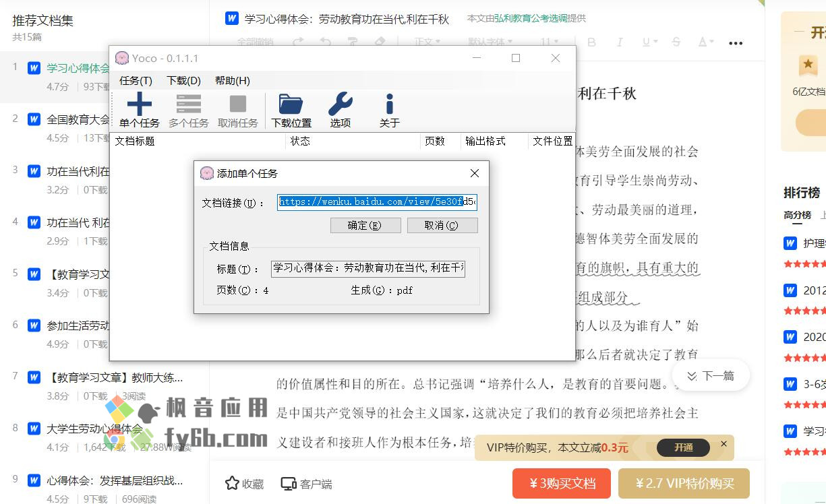Click the 页数(C)：4 text in dialog
Viewport: 826px width, 504px height.
click(243, 290)
